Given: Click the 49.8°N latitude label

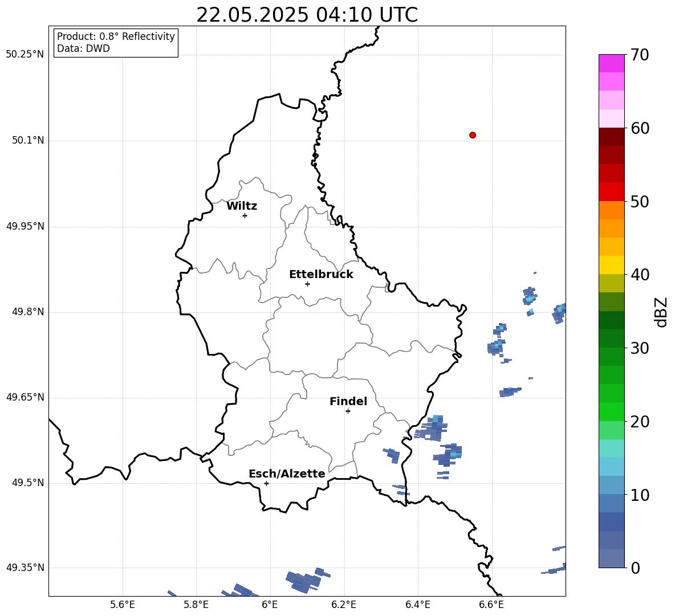Looking at the screenshot, I should tap(28, 312).
